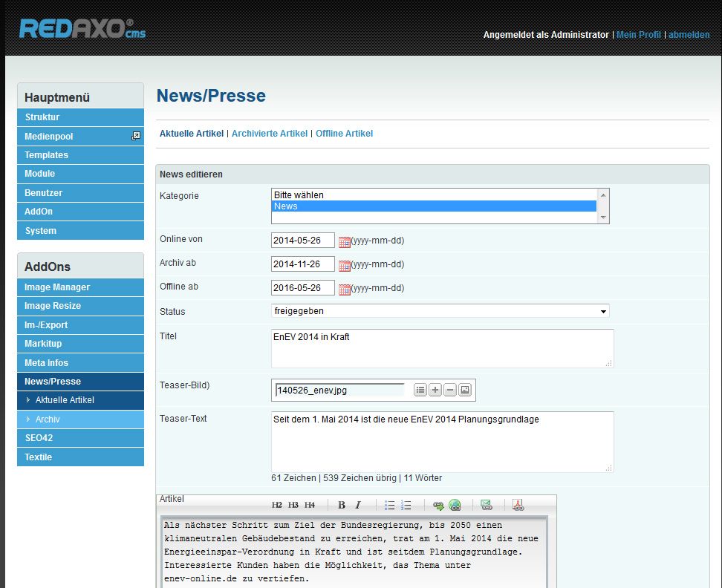Click into the Titel text field
722x588 pixels.
click(442, 347)
